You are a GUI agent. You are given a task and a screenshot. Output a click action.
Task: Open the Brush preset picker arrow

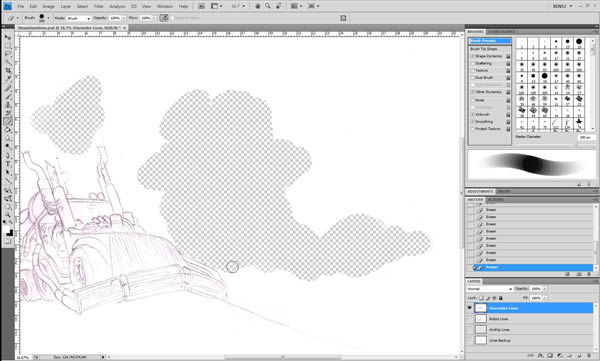click(48, 18)
